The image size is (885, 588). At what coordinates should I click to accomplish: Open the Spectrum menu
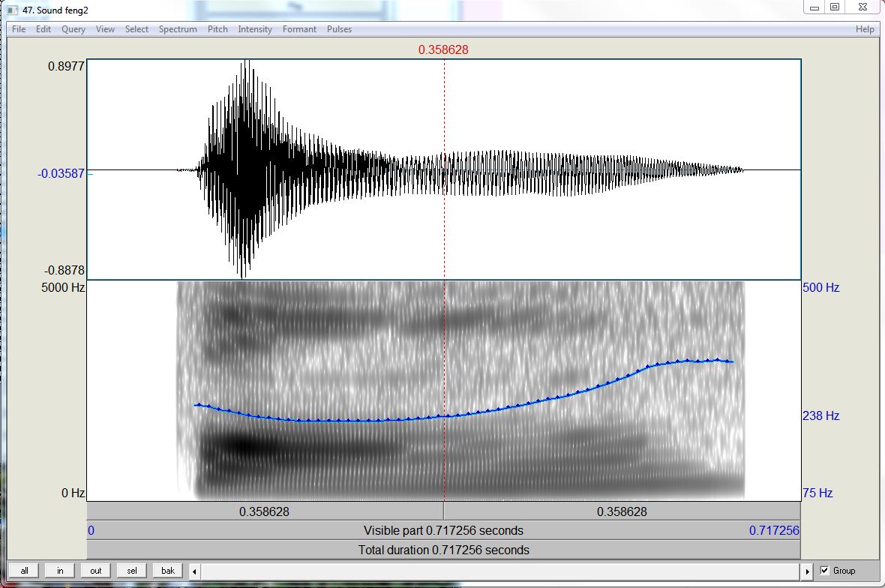click(178, 28)
